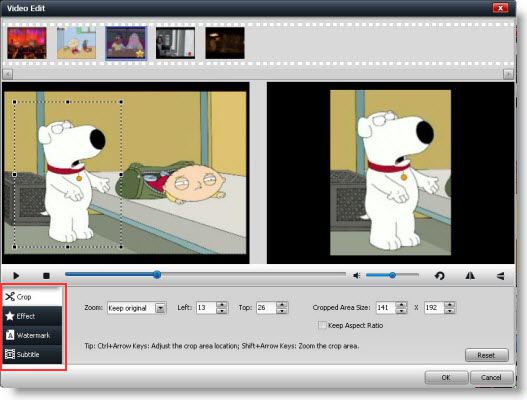Click the cropped area width field
Image resolution: width=527 pixels, height=400 pixels.
click(x=386, y=308)
